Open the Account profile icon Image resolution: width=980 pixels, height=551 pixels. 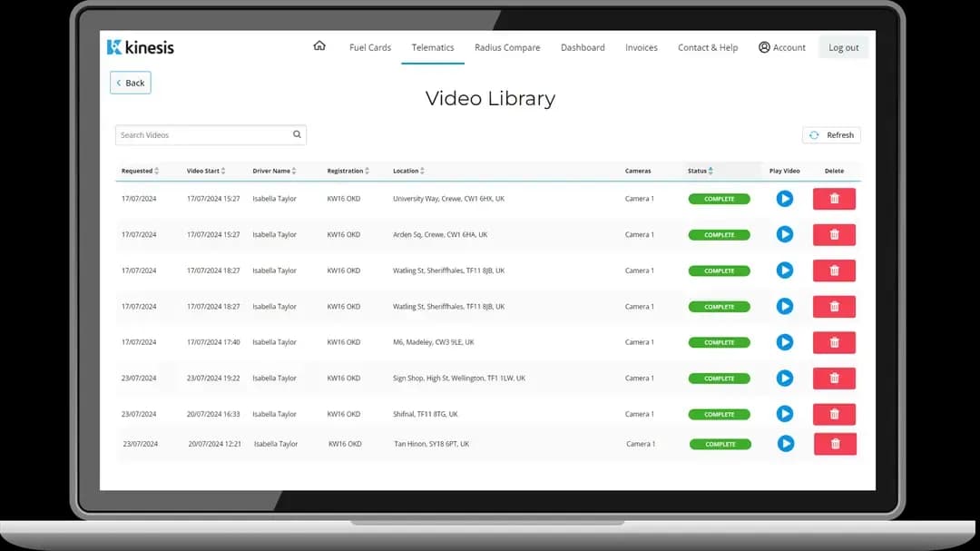click(x=764, y=47)
